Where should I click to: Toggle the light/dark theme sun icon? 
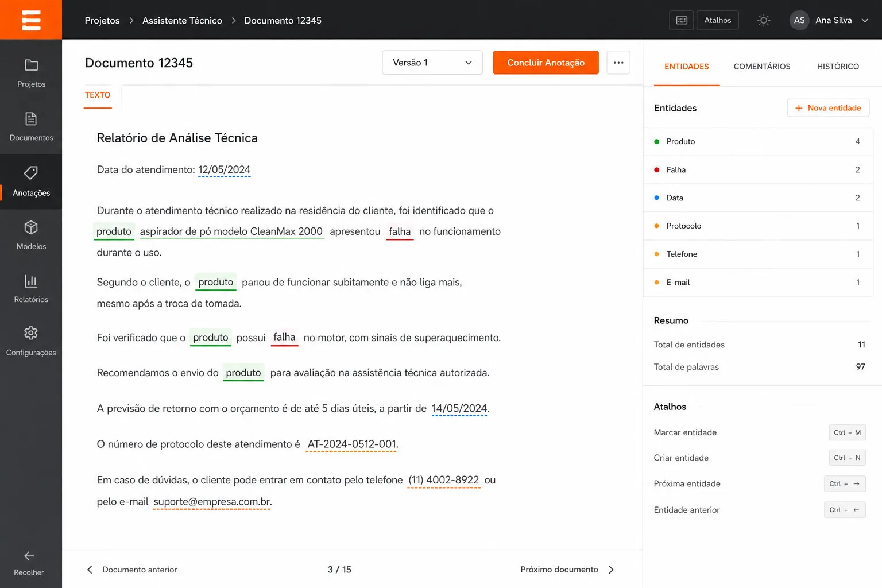(763, 20)
